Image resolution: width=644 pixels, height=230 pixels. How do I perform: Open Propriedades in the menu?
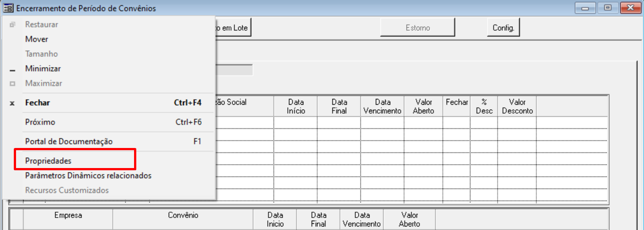click(109, 161)
